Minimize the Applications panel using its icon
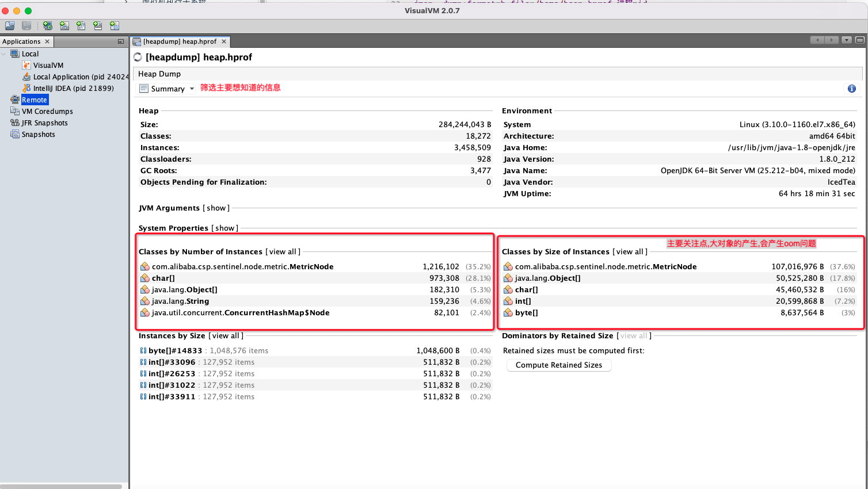The image size is (868, 489). tap(120, 41)
